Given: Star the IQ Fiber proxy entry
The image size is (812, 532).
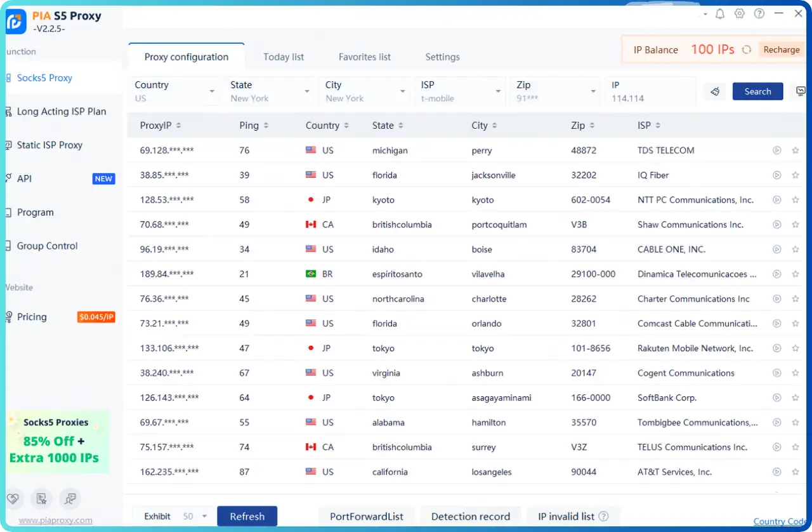Looking at the screenshot, I should coord(796,175).
